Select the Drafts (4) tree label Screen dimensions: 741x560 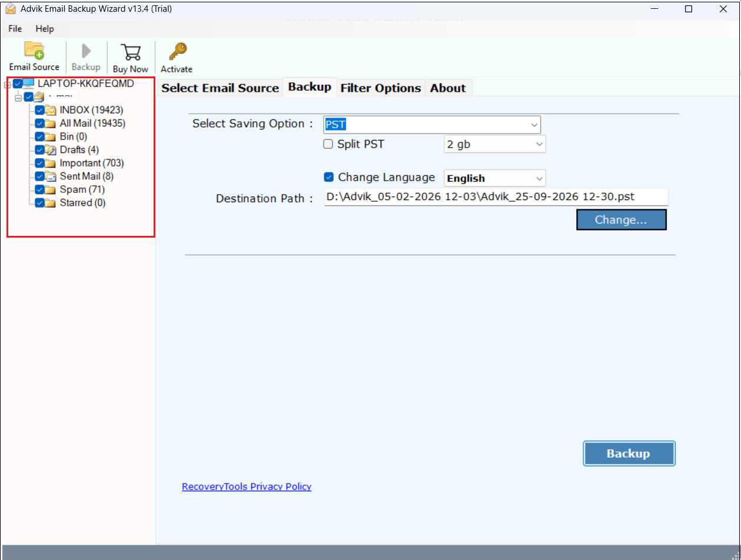coord(79,150)
